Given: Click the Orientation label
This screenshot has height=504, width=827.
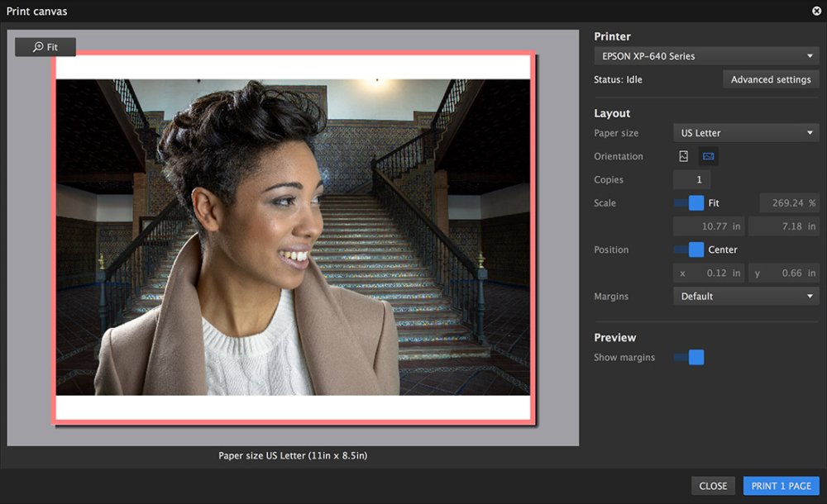Looking at the screenshot, I should (x=618, y=156).
